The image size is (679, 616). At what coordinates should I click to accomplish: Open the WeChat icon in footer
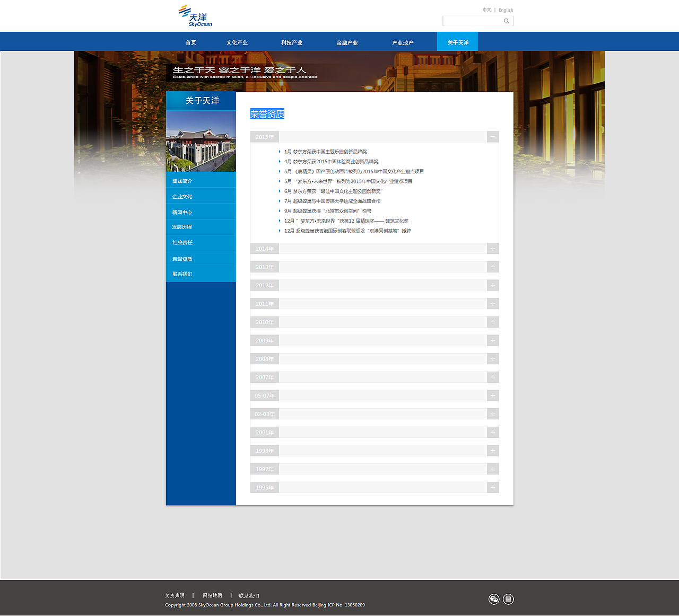tap(494, 599)
